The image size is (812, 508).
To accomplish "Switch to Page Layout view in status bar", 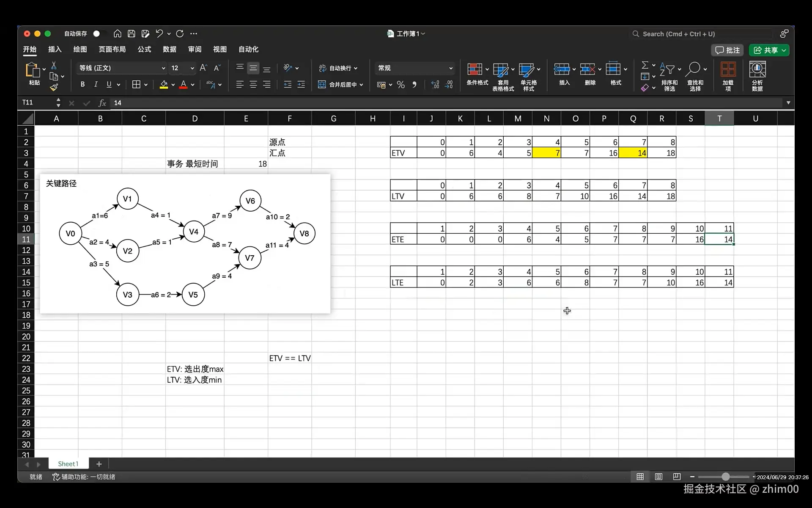I will (658, 477).
